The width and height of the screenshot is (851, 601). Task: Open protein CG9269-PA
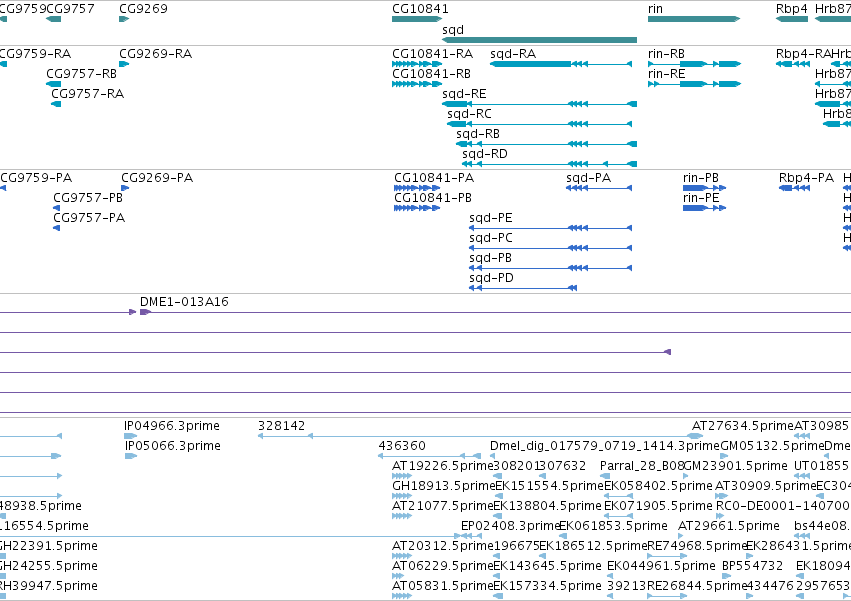pyautogui.click(x=157, y=178)
